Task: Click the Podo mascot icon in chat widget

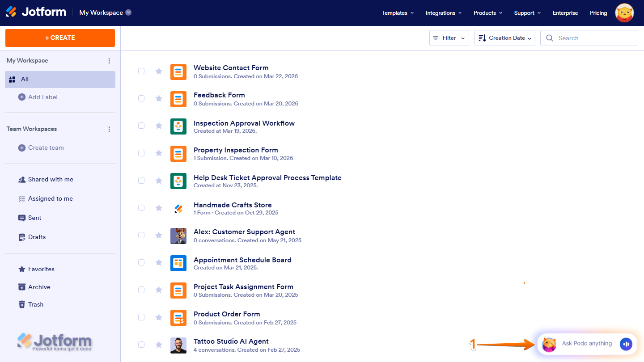Action: pyautogui.click(x=549, y=344)
